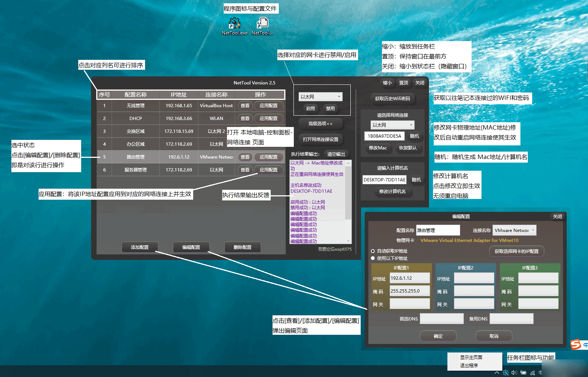588x377 pixels.
Task: Click 随机 next to the computer name
Action: [416, 180]
